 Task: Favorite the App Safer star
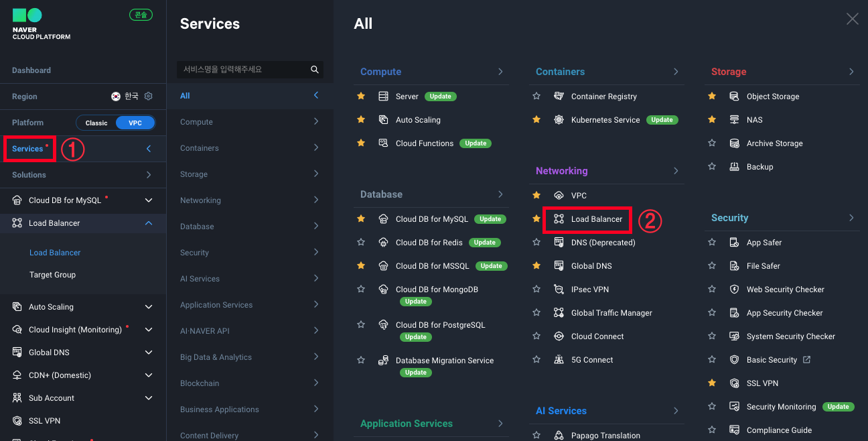712,242
